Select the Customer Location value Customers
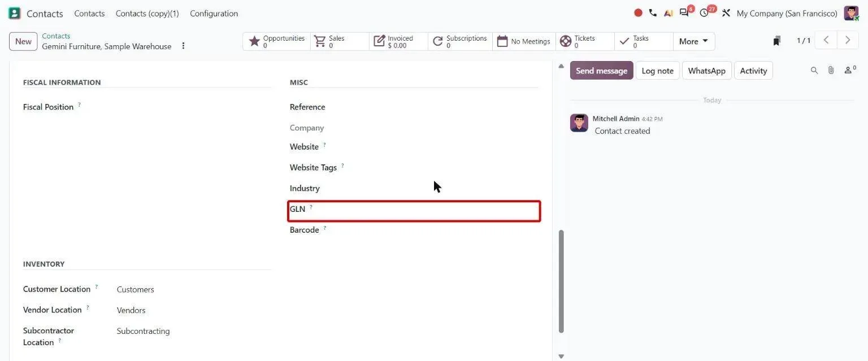 click(135, 289)
